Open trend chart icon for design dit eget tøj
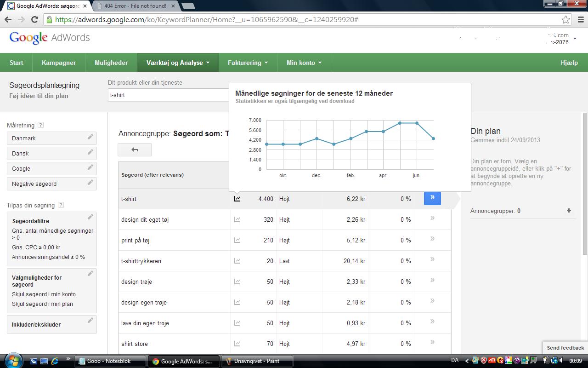This screenshot has height=368, width=588. click(237, 219)
